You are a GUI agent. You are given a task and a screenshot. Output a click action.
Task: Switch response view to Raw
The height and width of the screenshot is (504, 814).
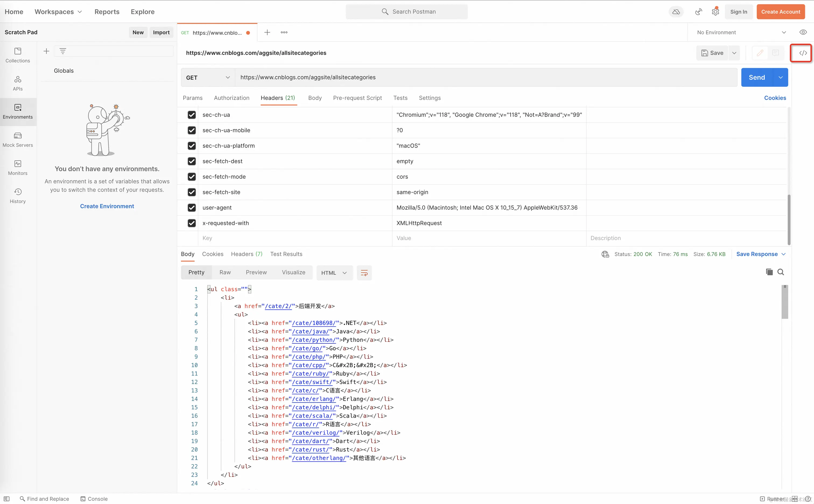coord(225,272)
